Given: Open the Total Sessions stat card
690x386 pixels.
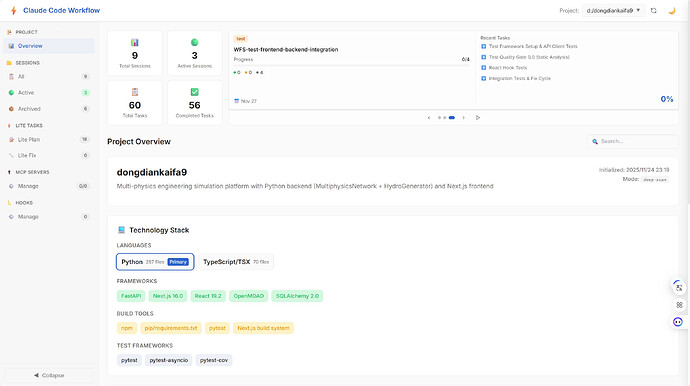Looking at the screenshot, I should 135,53.
